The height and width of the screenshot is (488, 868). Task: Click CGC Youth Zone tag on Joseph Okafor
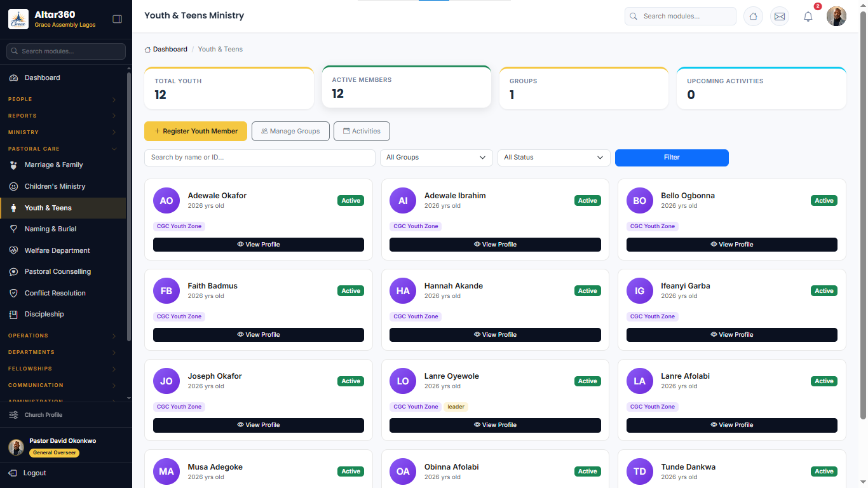click(x=179, y=407)
